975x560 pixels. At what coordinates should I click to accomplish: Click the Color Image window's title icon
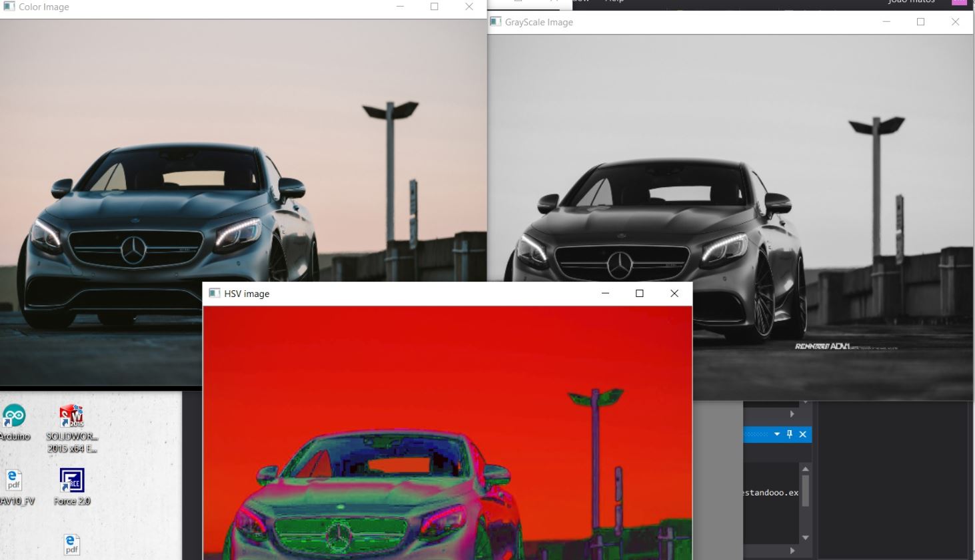coord(8,7)
